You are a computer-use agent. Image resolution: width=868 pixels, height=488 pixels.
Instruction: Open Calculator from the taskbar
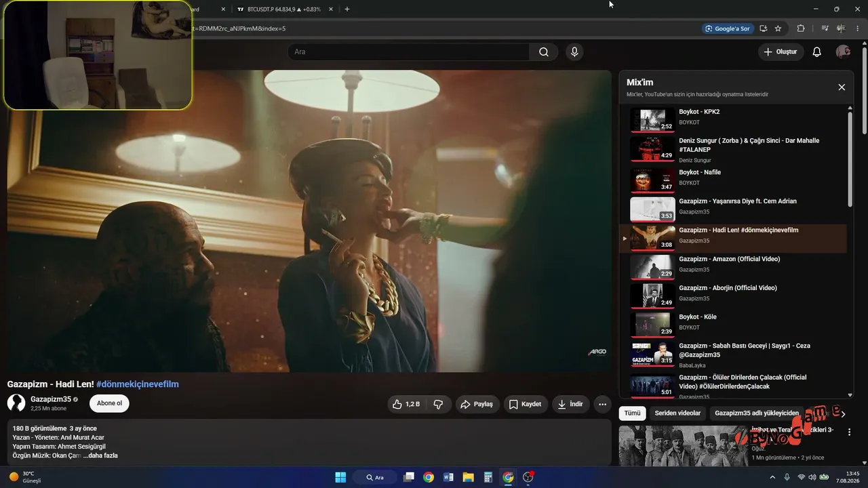(488, 477)
